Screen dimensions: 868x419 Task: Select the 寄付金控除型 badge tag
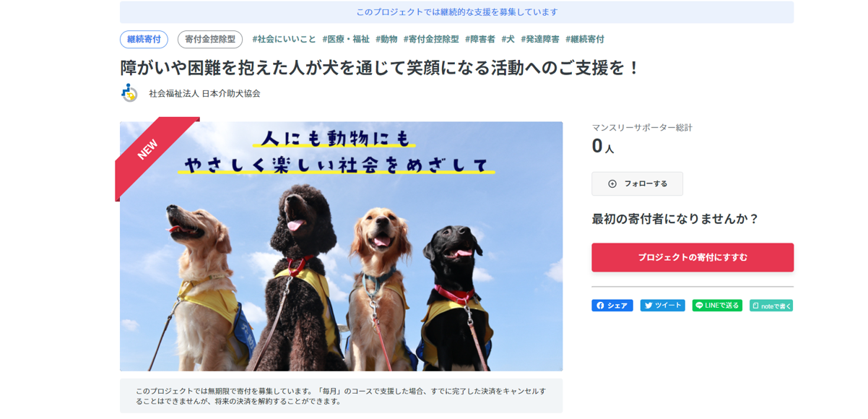tap(210, 39)
